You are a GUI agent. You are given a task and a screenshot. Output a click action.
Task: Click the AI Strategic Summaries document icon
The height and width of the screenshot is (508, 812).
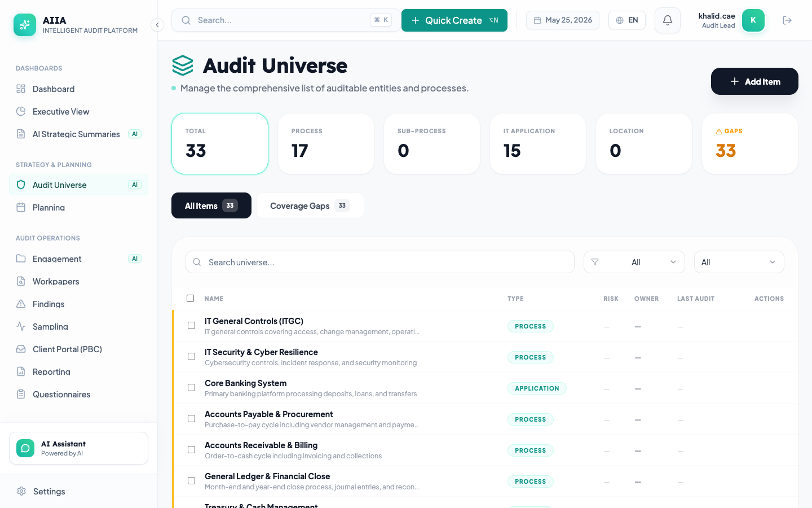click(x=21, y=134)
